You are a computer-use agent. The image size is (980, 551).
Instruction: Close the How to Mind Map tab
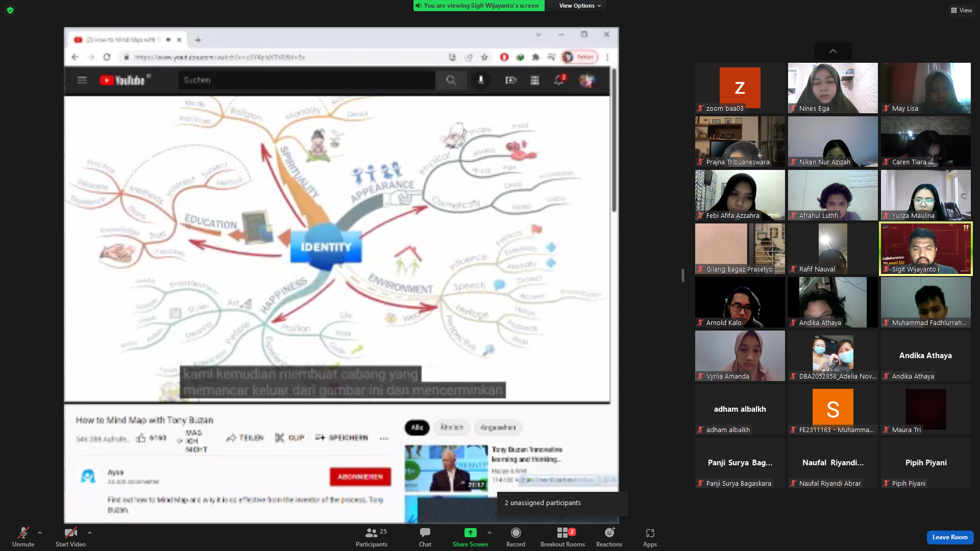(x=179, y=40)
